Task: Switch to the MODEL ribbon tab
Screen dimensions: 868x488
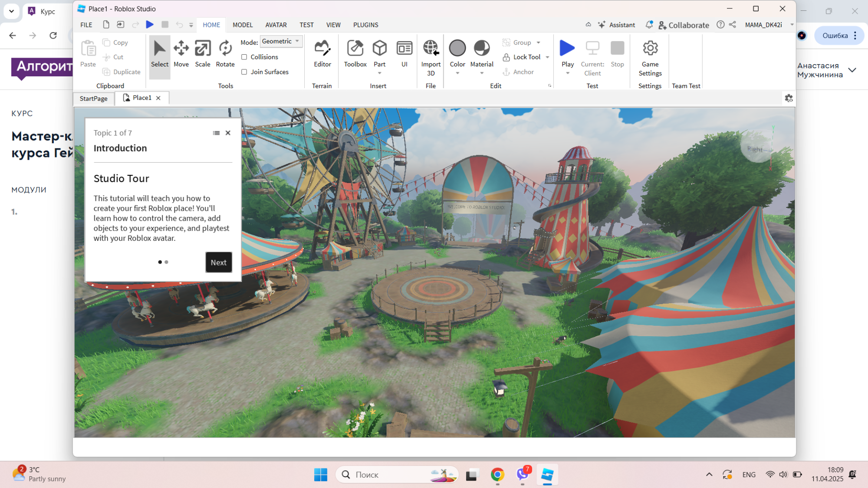Action: pyautogui.click(x=242, y=25)
